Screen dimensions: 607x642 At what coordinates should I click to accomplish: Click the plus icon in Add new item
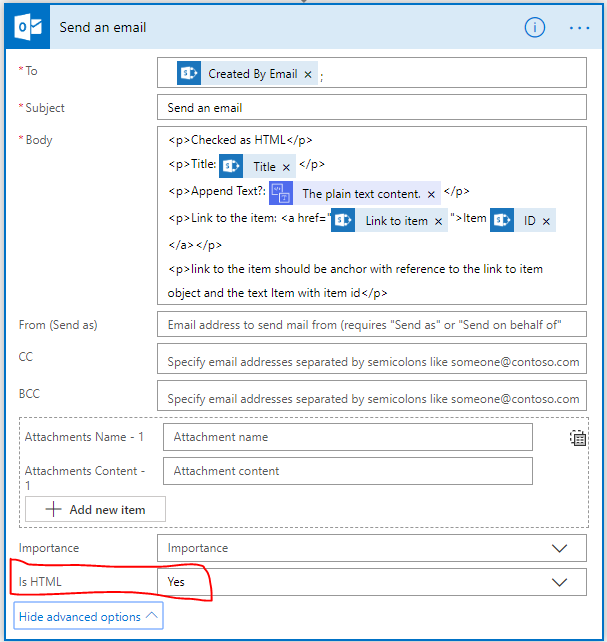tap(53, 509)
